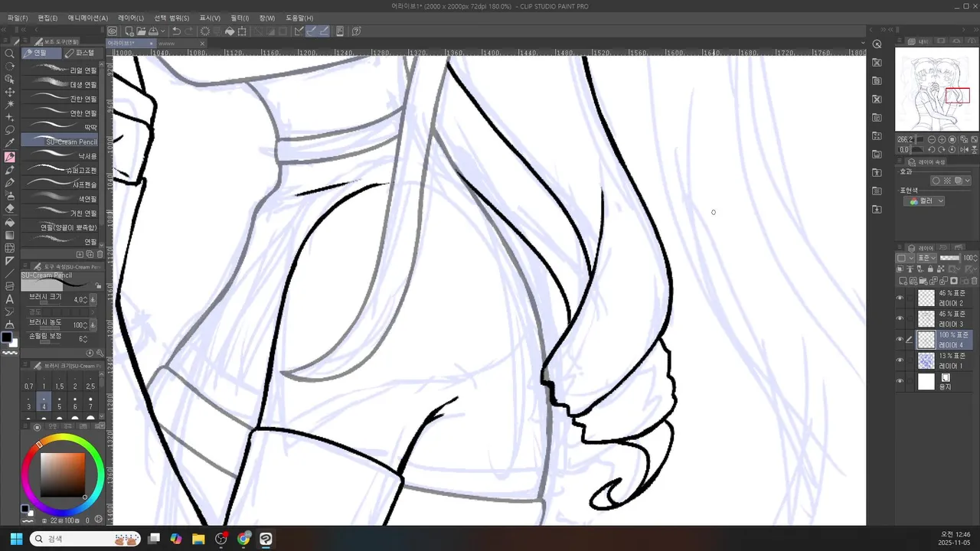Open the 컬러 expression color dropdown

(x=924, y=201)
